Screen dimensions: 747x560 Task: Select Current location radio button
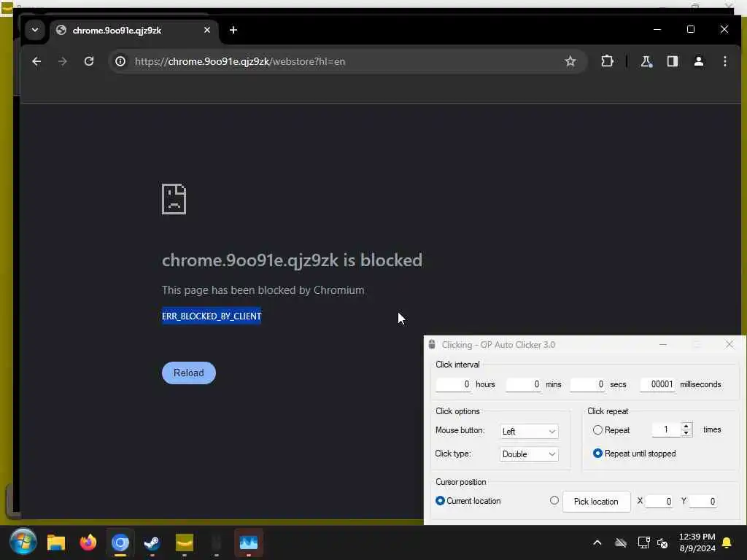coord(440,501)
